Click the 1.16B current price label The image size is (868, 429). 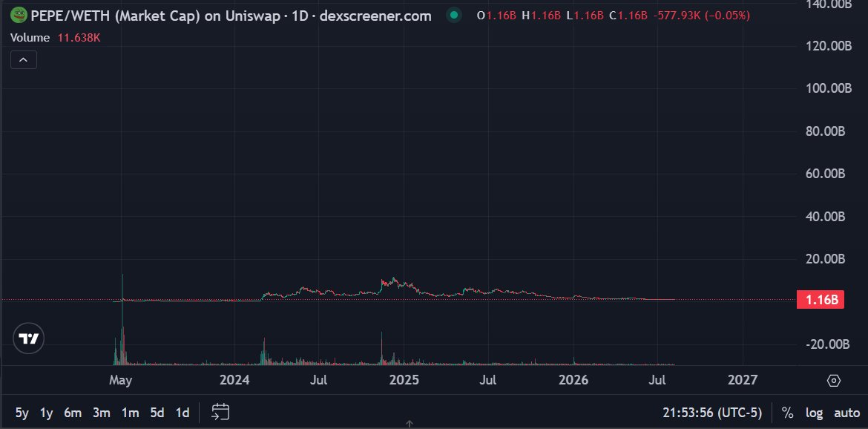(821, 301)
